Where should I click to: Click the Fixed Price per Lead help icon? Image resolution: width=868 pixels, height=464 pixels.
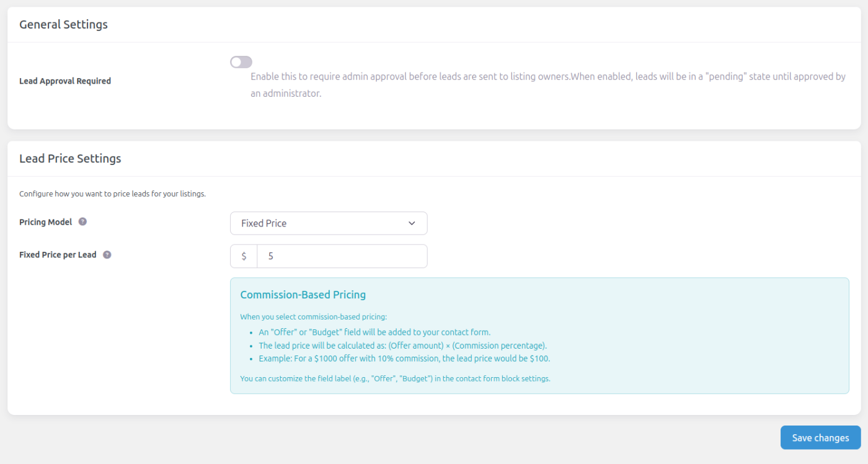click(107, 254)
